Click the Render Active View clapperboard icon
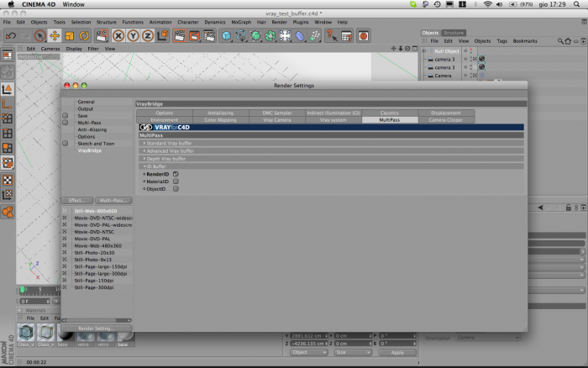The image size is (588, 368). pyautogui.click(x=180, y=35)
